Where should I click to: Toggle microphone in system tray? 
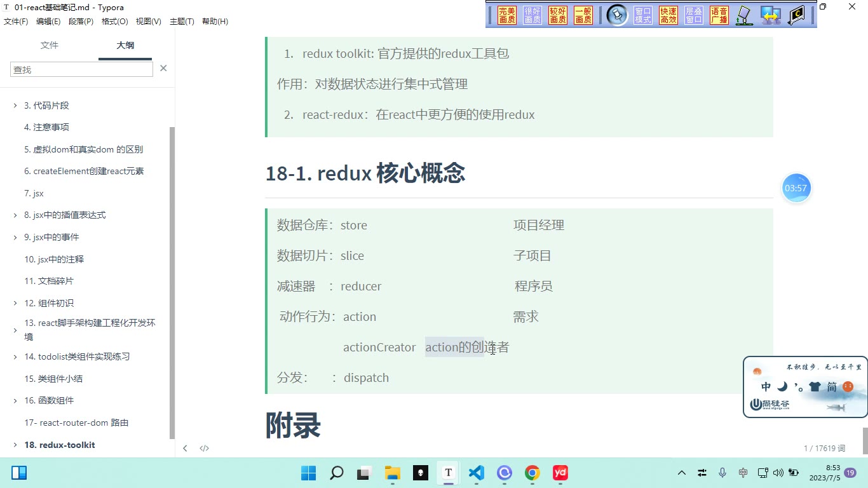(722, 473)
